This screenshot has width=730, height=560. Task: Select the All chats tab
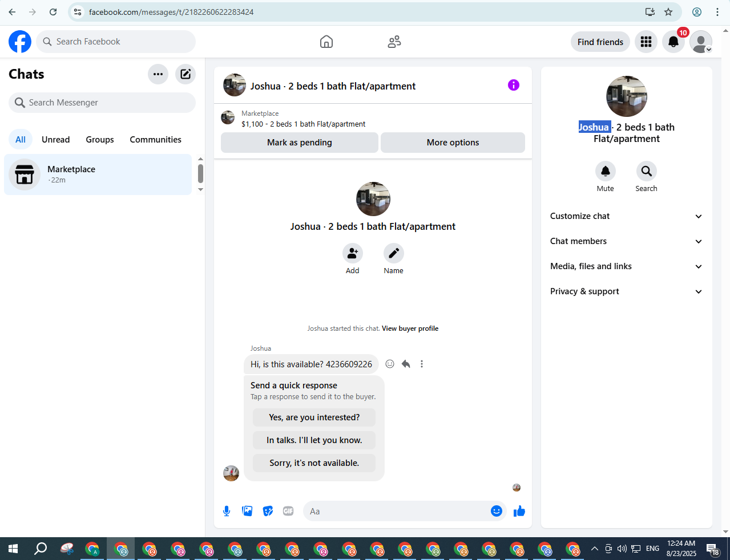click(21, 140)
